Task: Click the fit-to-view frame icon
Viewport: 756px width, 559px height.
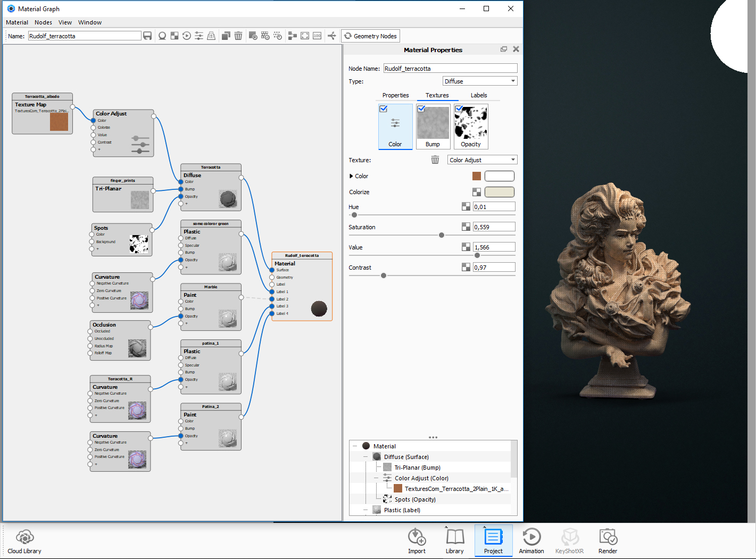Action: (305, 36)
